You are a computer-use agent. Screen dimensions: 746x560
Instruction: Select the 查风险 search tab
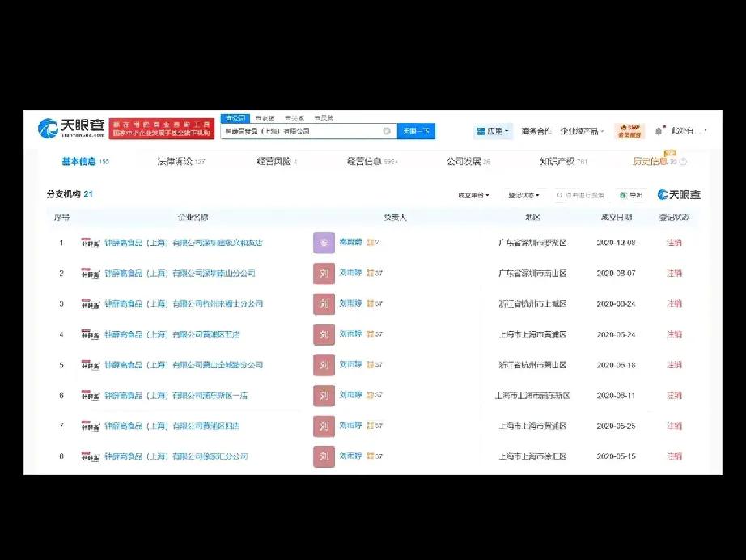[x=324, y=118]
